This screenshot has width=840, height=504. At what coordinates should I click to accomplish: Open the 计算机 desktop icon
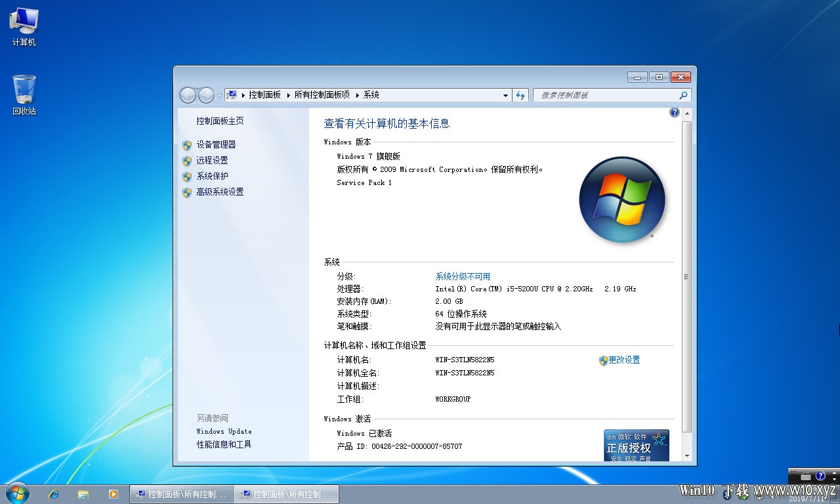(24, 27)
